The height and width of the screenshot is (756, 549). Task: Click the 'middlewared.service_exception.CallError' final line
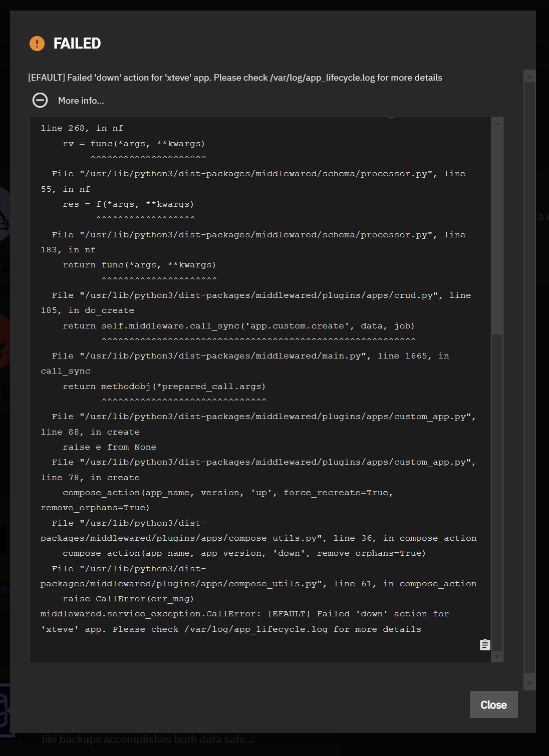245,614
